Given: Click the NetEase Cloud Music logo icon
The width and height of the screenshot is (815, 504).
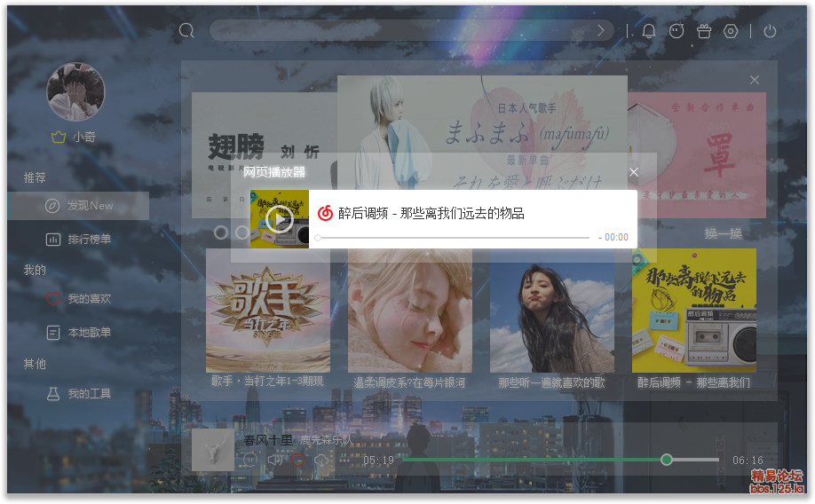Looking at the screenshot, I should click(x=325, y=213).
